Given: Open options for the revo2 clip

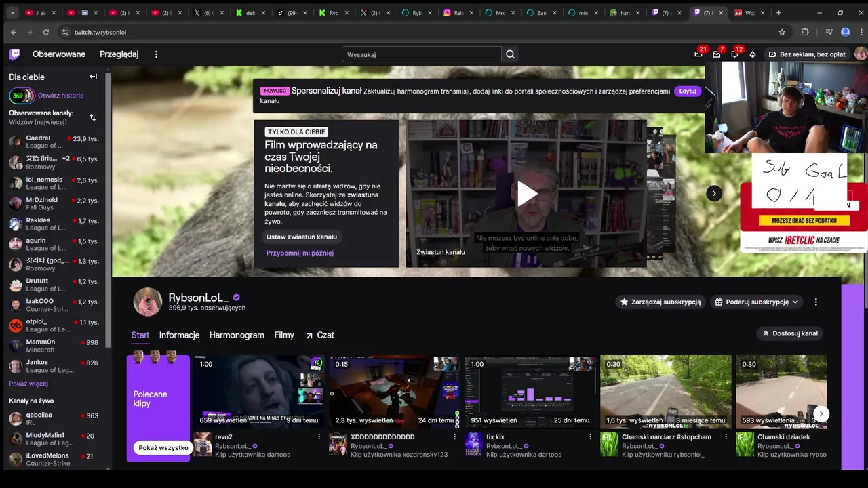Looking at the screenshot, I should (x=319, y=437).
